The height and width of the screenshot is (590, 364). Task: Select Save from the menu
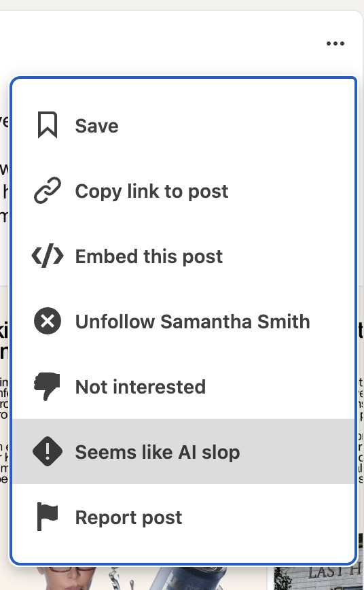[x=183, y=126]
